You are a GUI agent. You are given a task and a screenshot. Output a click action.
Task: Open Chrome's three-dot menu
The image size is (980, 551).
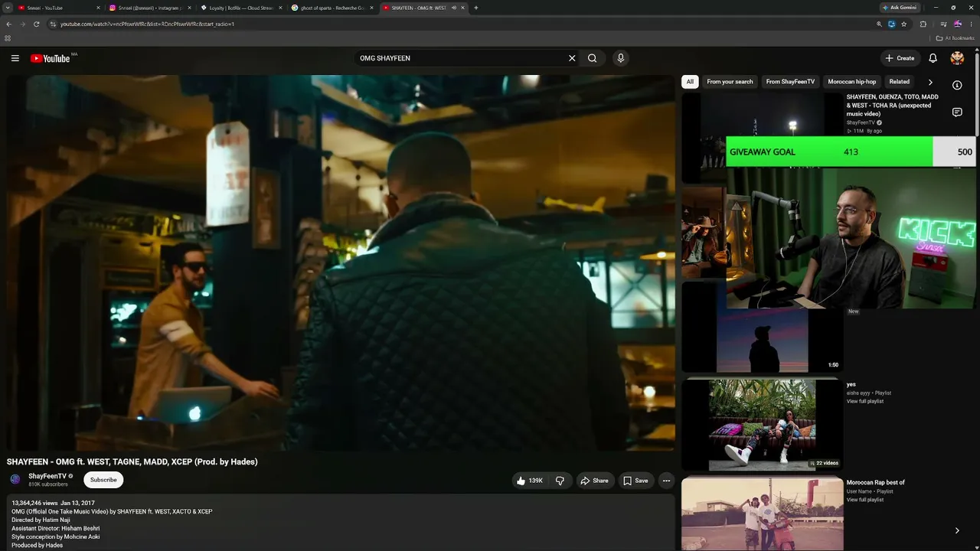(971, 24)
